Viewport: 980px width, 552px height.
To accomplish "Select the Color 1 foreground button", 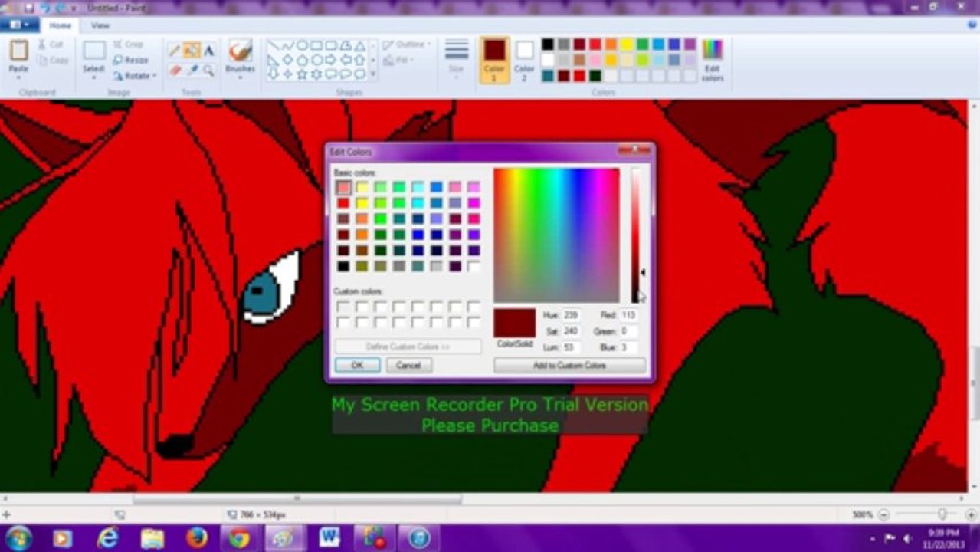I will click(x=494, y=60).
